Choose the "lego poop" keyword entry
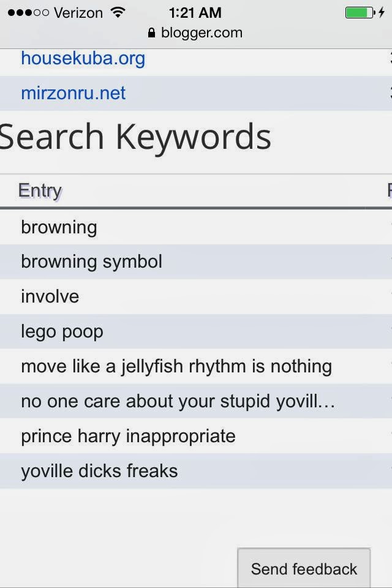The image size is (392, 588). coord(62,331)
